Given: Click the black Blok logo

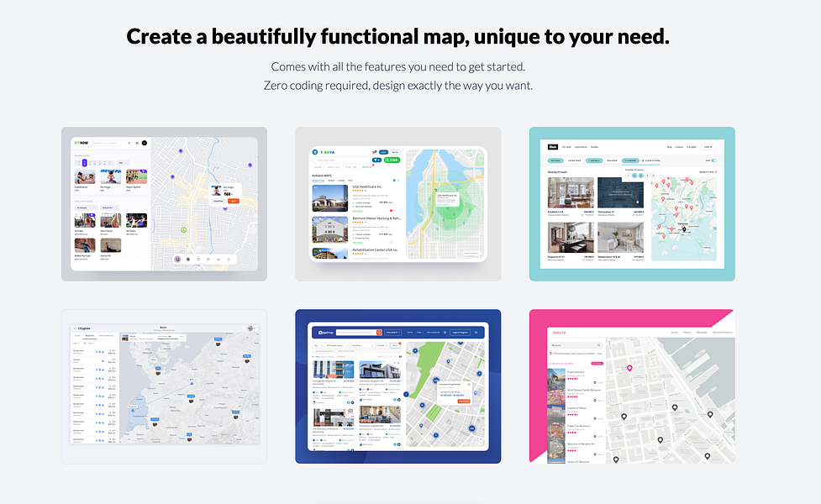Looking at the screenshot, I should [553, 147].
